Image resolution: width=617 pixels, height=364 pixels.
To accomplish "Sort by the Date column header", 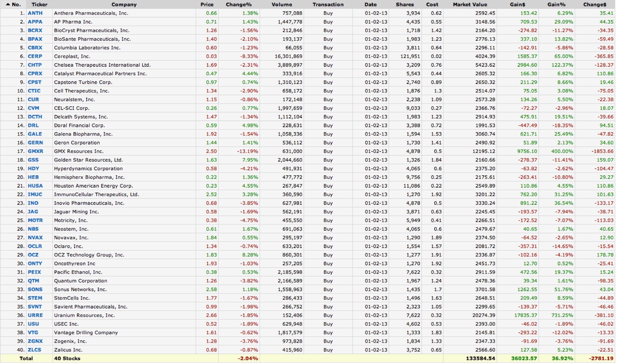I will (x=371, y=5).
